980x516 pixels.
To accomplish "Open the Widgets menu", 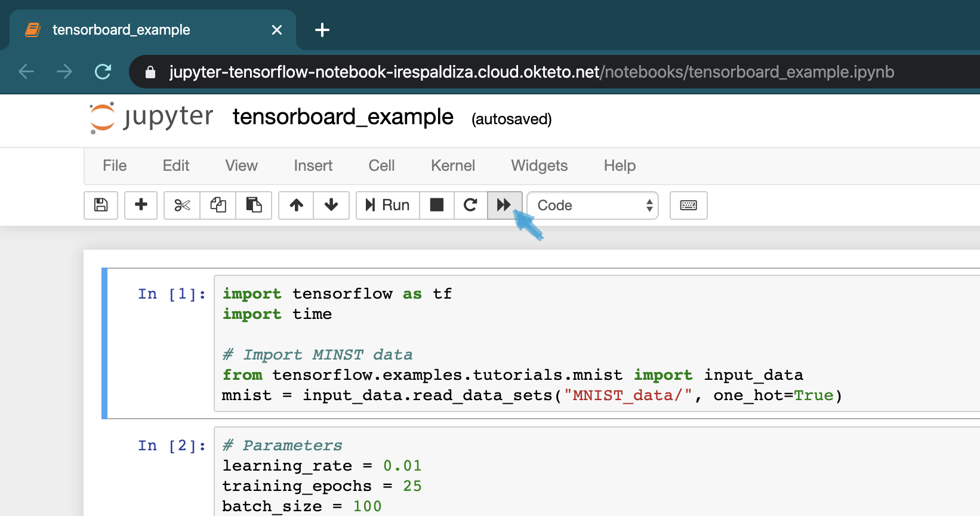I will tap(540, 165).
